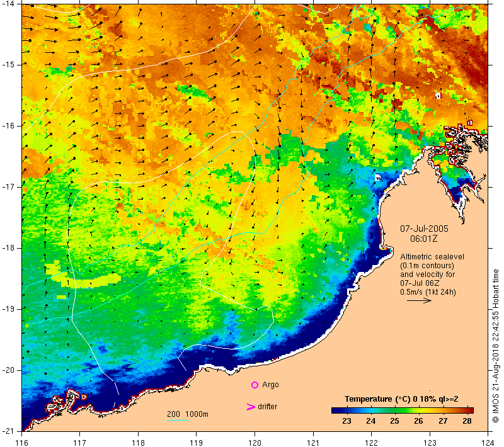Viewport: 504px width, 447px height.
Task: Click the '07-Jul 06Z' caption line
Action: click(x=420, y=283)
